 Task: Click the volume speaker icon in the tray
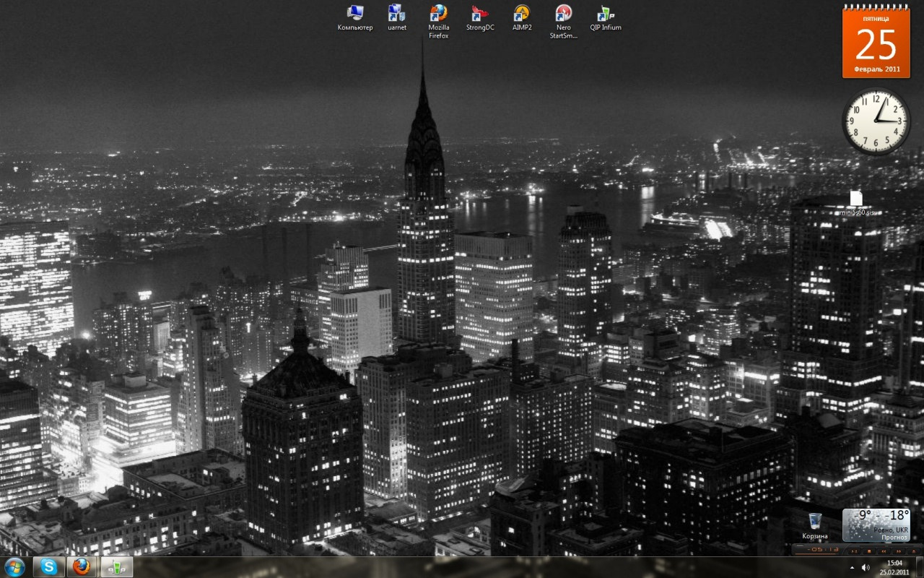pyautogui.click(x=866, y=567)
